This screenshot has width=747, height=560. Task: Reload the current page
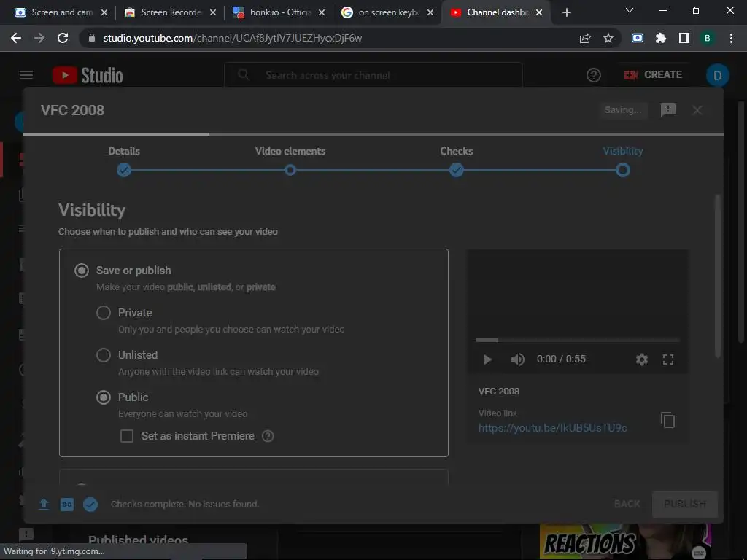tap(63, 38)
